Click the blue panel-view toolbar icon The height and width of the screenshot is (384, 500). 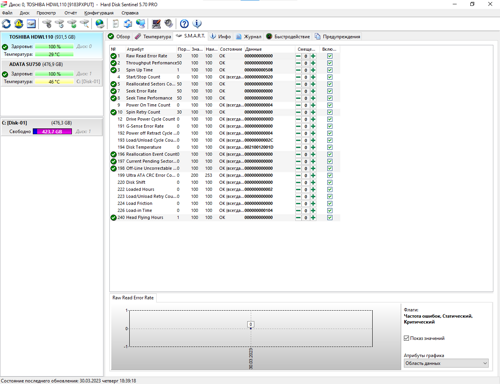pos(31,24)
